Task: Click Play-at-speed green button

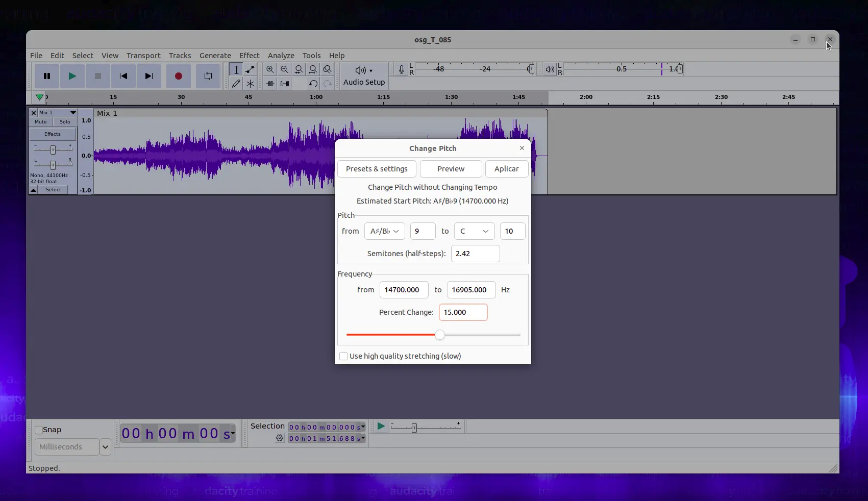Action: [x=381, y=427]
